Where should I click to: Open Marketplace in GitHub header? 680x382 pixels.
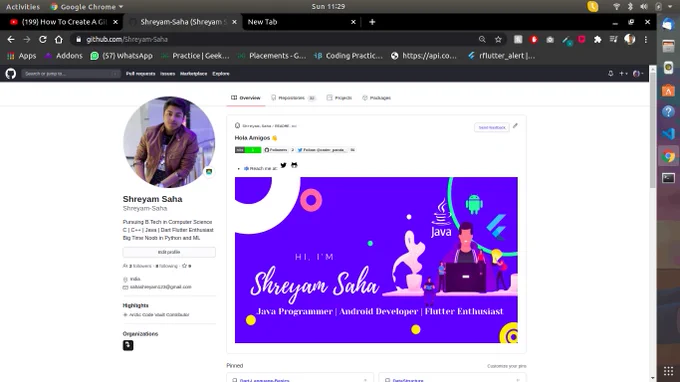click(x=193, y=74)
